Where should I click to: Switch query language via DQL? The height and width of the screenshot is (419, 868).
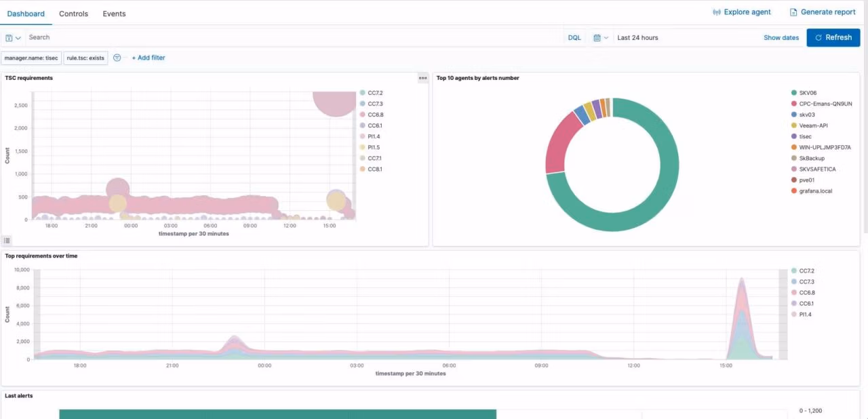pos(574,38)
